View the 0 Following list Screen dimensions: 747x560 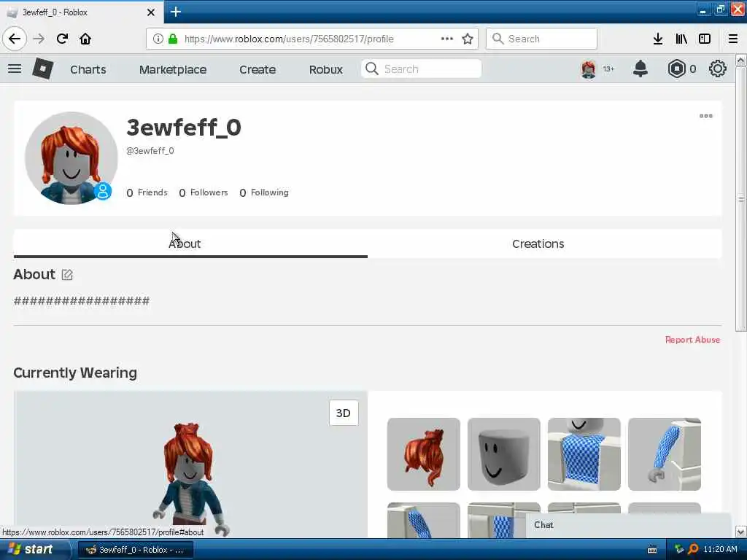264,192
